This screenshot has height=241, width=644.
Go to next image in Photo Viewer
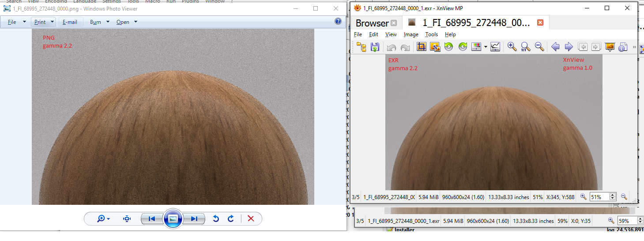tap(194, 218)
